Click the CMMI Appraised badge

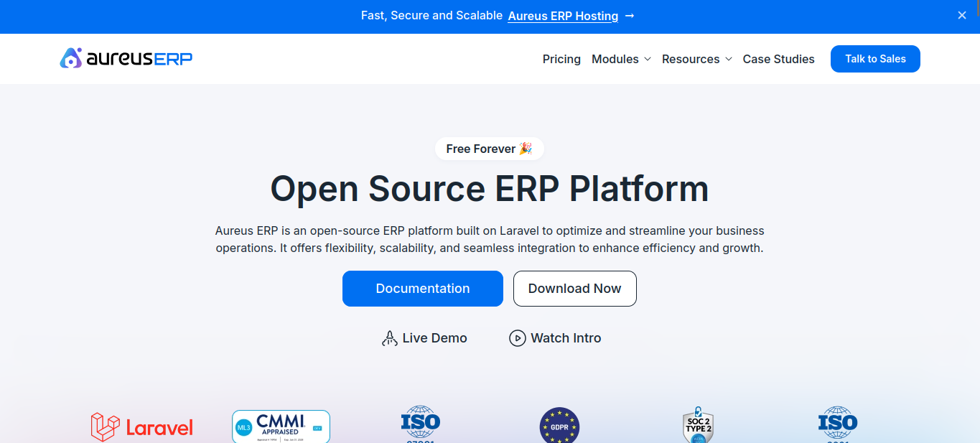click(x=281, y=426)
